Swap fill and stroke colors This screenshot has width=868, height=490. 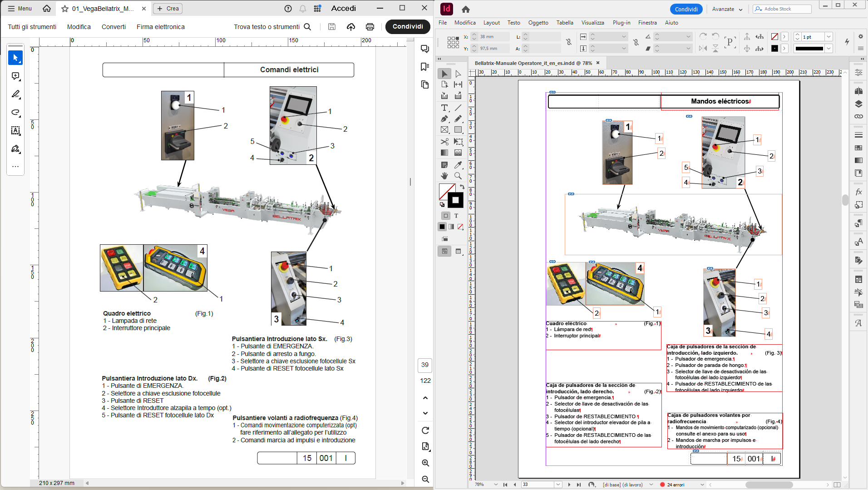pos(462,187)
